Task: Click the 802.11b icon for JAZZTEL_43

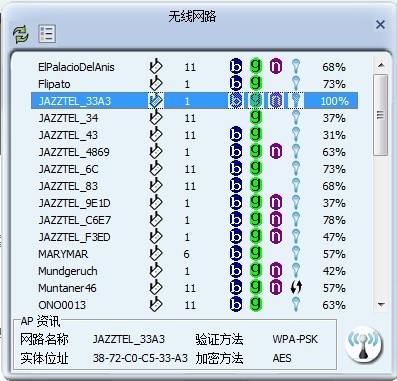Action: [236, 134]
